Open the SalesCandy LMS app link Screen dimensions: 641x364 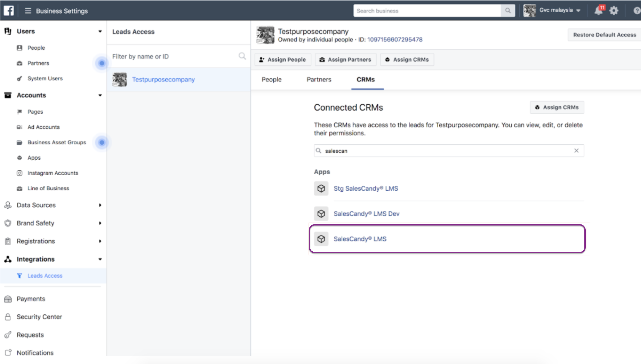pyautogui.click(x=360, y=239)
